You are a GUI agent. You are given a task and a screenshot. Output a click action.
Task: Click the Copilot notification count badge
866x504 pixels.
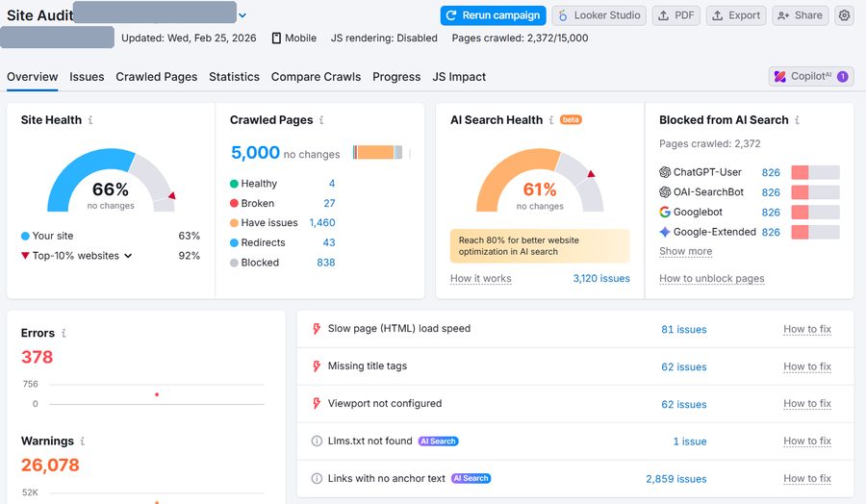[842, 77]
